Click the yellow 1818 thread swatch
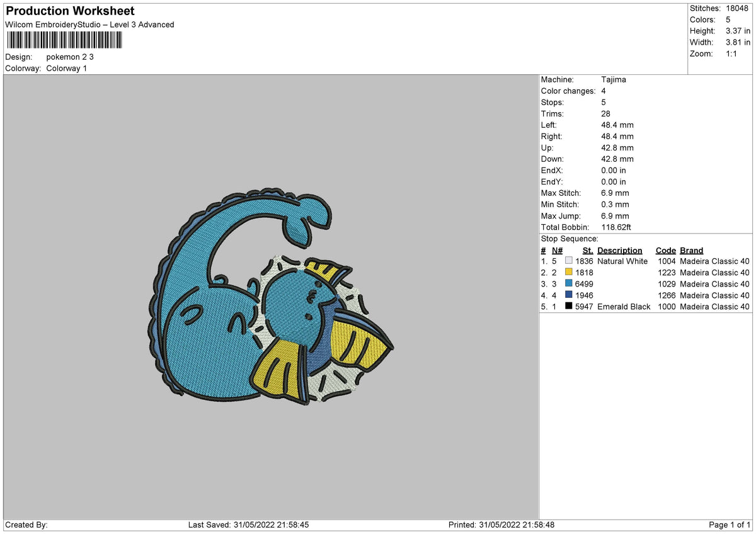The width and height of the screenshot is (756, 534). (x=569, y=273)
